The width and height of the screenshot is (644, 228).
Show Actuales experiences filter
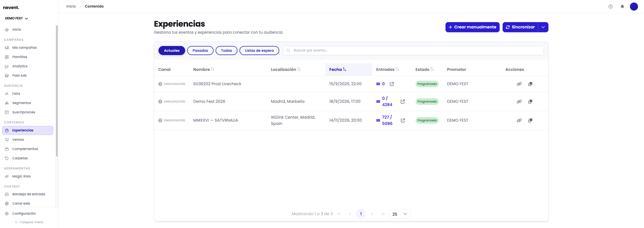coord(172,51)
